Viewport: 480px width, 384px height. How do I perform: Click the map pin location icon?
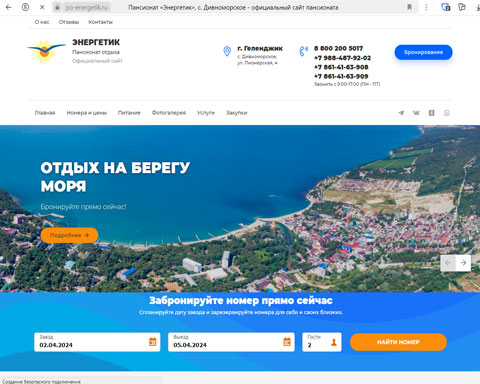click(227, 51)
